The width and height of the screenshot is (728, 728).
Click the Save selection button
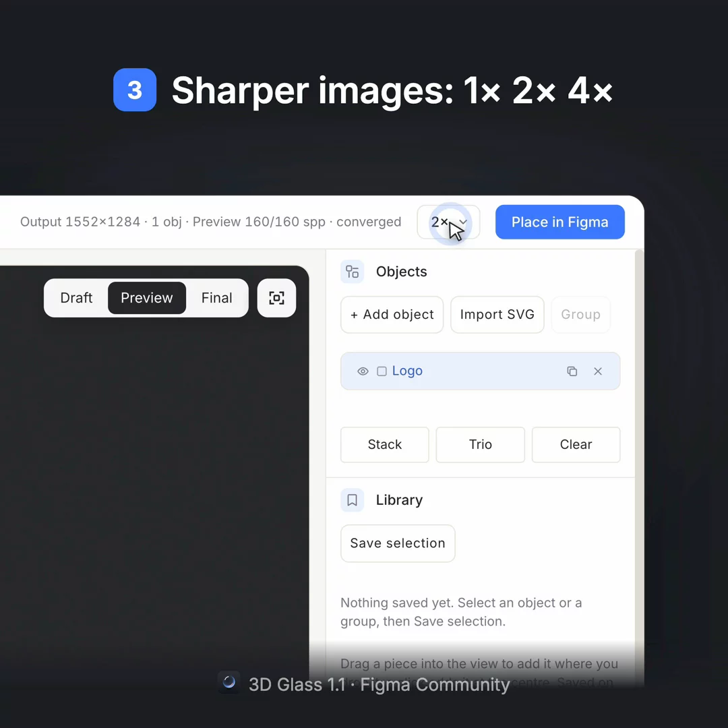[398, 543]
